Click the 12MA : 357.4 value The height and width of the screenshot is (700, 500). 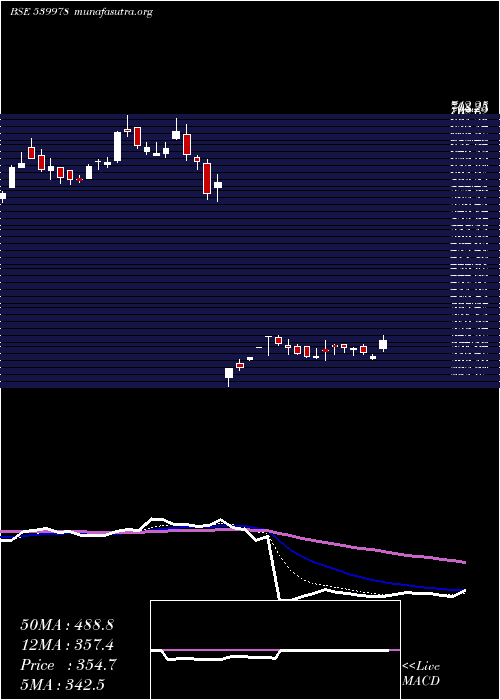tap(67, 645)
